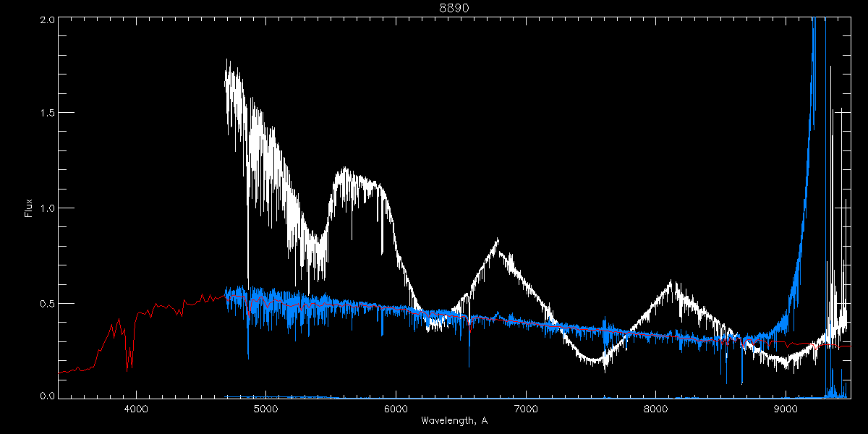This screenshot has height=434, width=868.
Task: Select the 9000 wavelength tick label
Action: [x=786, y=409]
